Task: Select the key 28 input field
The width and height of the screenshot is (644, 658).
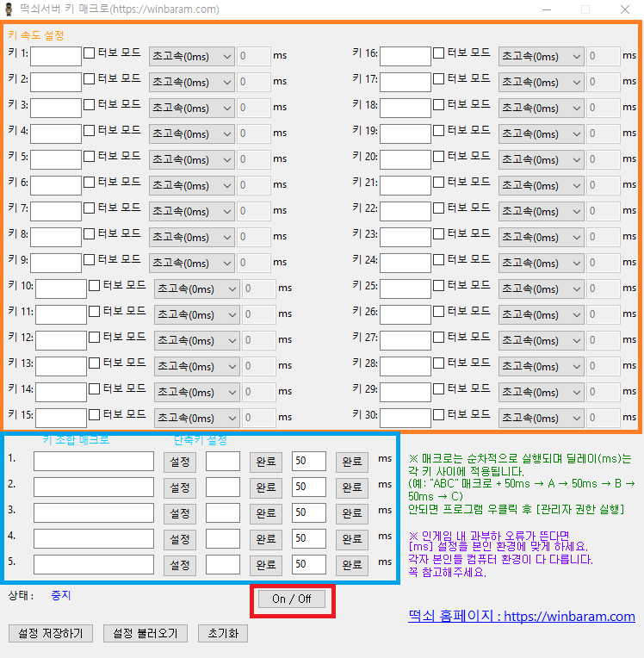Action: point(406,366)
